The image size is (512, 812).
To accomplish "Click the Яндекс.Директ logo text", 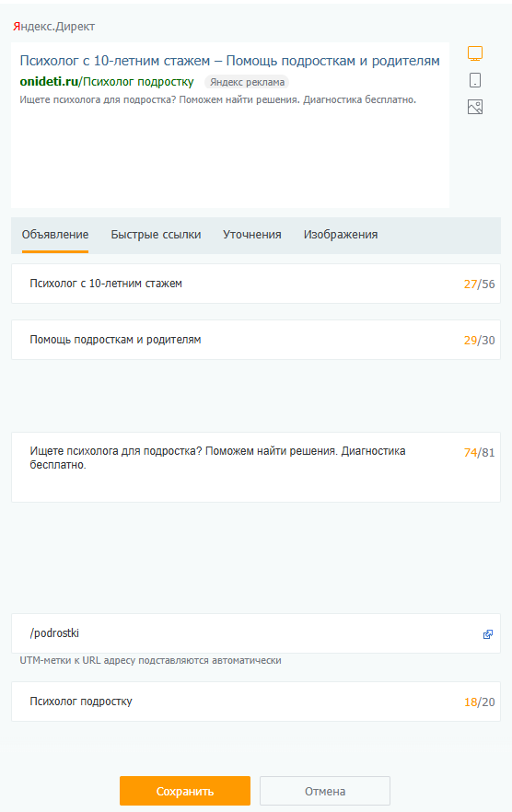I will [x=54, y=27].
